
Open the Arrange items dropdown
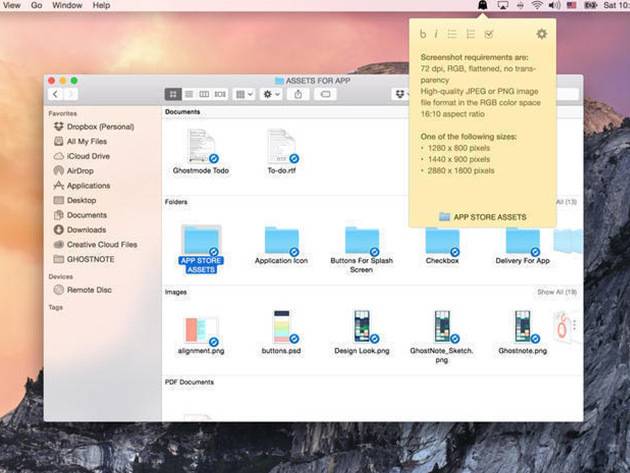[244, 94]
